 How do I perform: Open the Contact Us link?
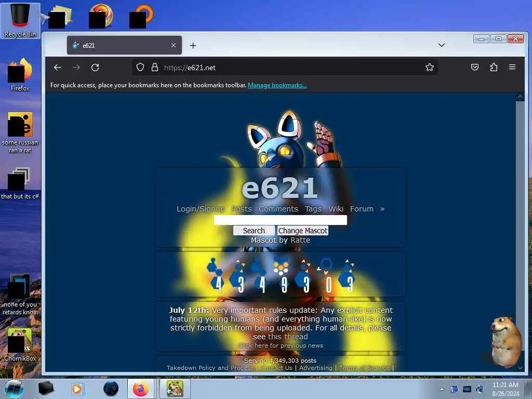click(276, 368)
